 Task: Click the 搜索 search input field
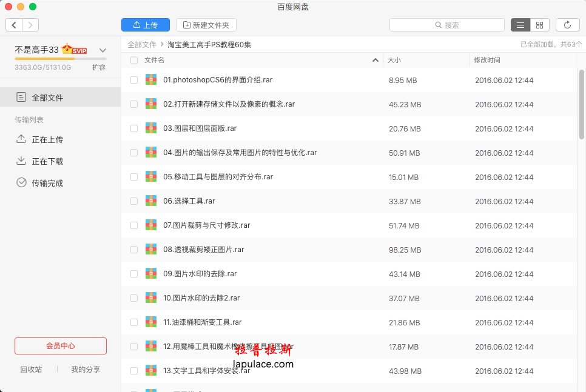click(x=447, y=25)
